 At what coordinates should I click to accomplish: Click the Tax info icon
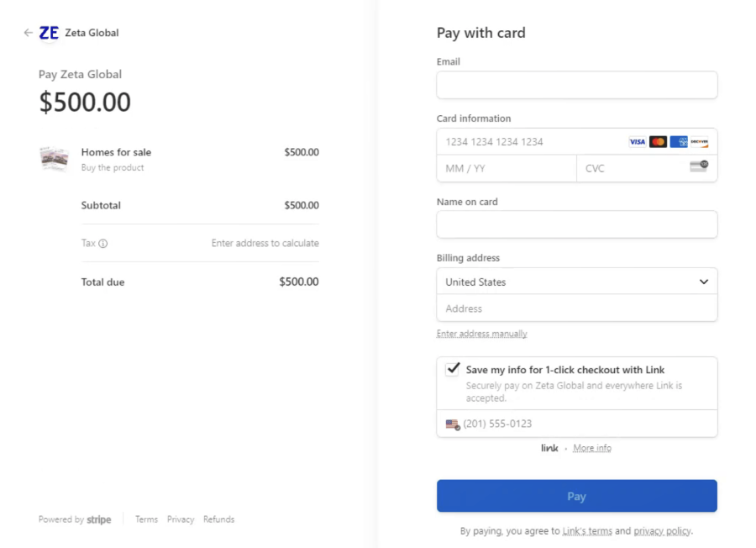(103, 244)
